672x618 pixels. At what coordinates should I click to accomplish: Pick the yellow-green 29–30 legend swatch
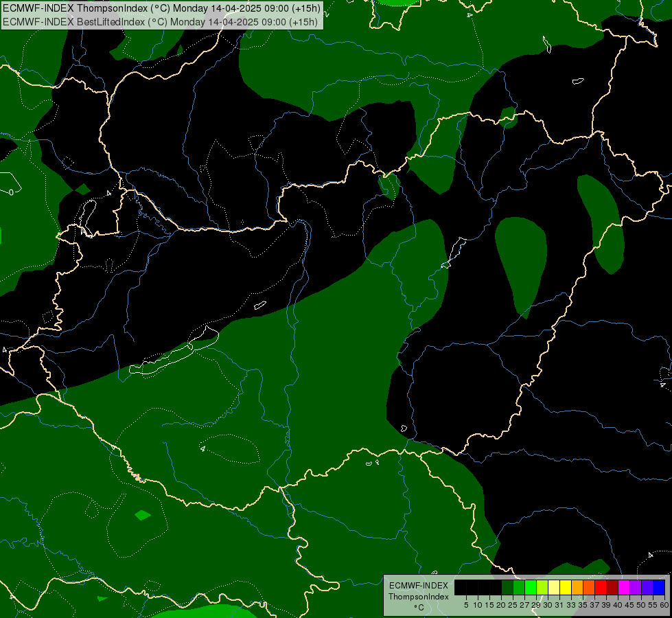[x=542, y=587]
